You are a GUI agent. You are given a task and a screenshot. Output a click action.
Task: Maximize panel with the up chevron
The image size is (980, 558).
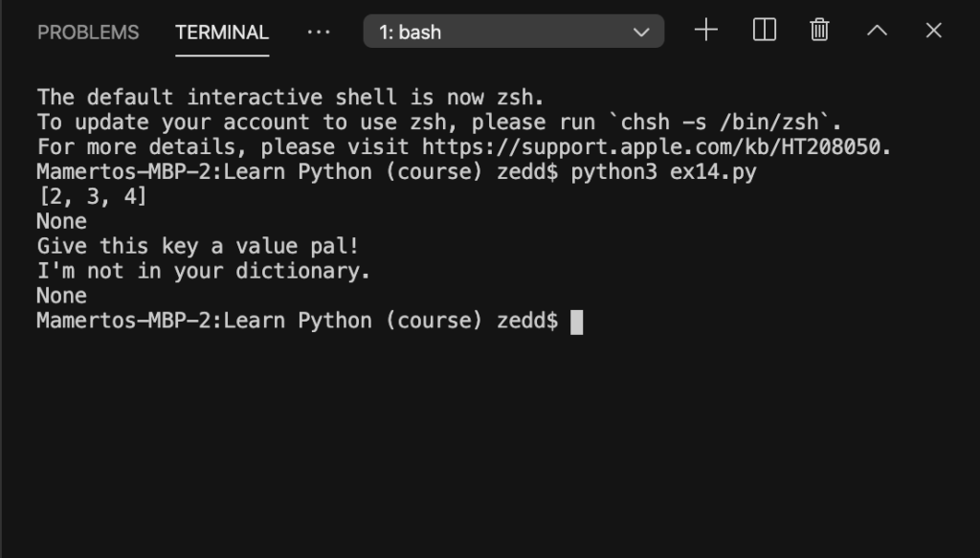877,30
